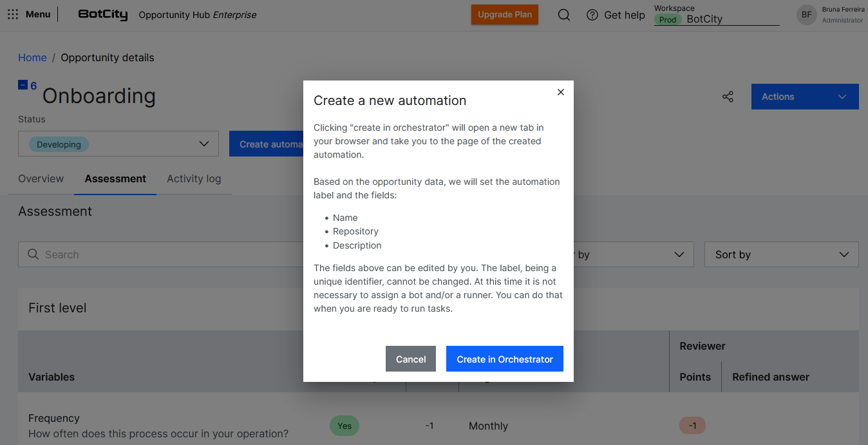
Task: Click the BF user avatar
Action: (806, 15)
